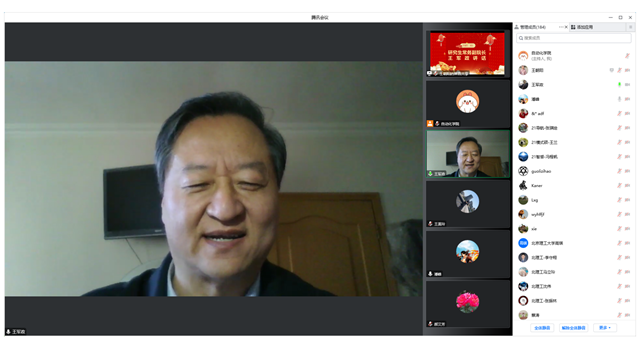Viewport: 640px width, 360px height.
Task: Open the three-dots options on members tab
Action: pos(561,27)
